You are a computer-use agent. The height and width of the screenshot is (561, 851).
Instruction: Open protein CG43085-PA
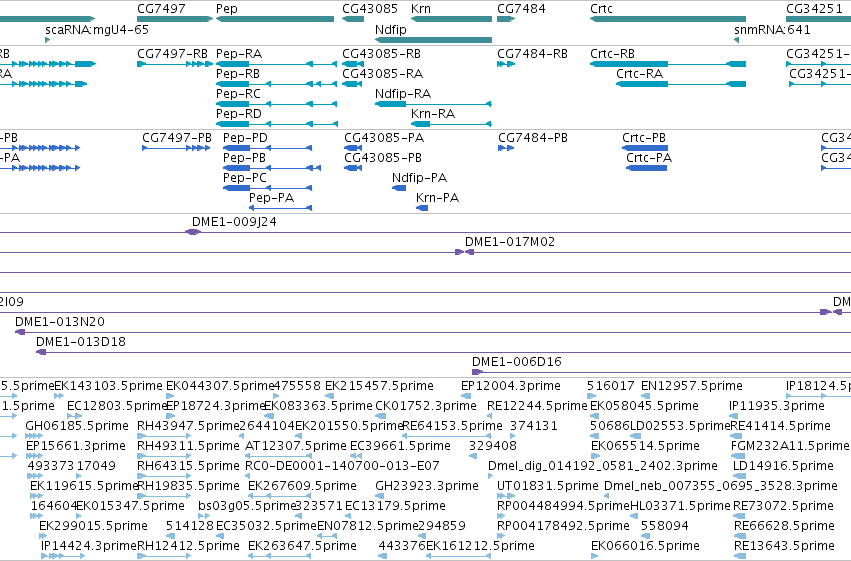[x=384, y=138]
